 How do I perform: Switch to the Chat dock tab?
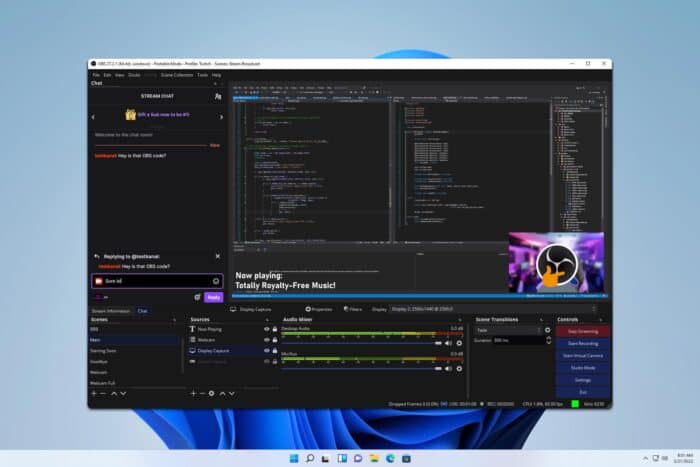click(142, 311)
